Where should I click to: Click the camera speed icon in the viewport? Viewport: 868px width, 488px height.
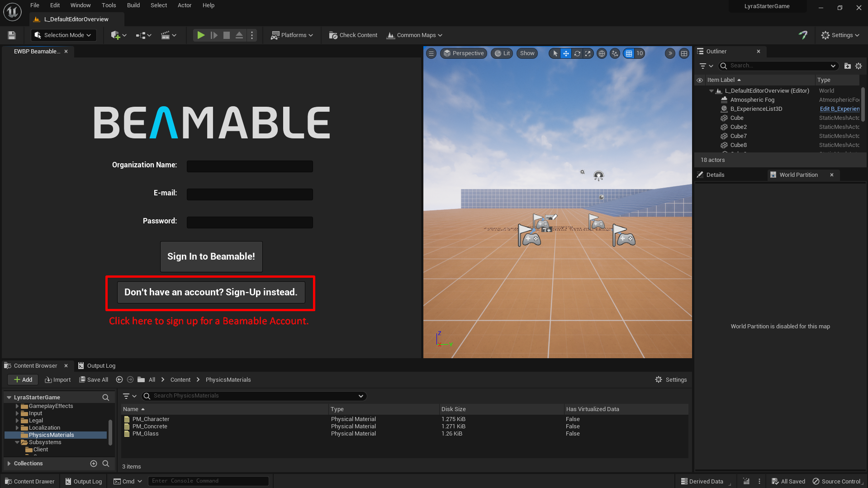pos(670,53)
